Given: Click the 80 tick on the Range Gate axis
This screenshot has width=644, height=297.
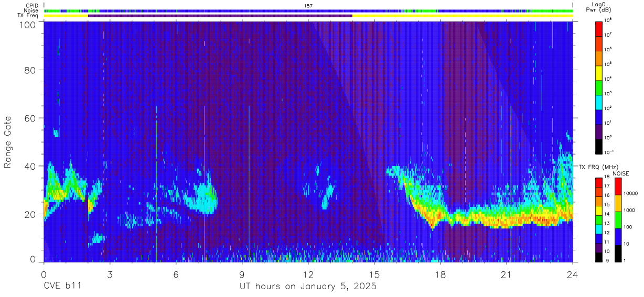Looking at the screenshot, I should coord(30,70).
